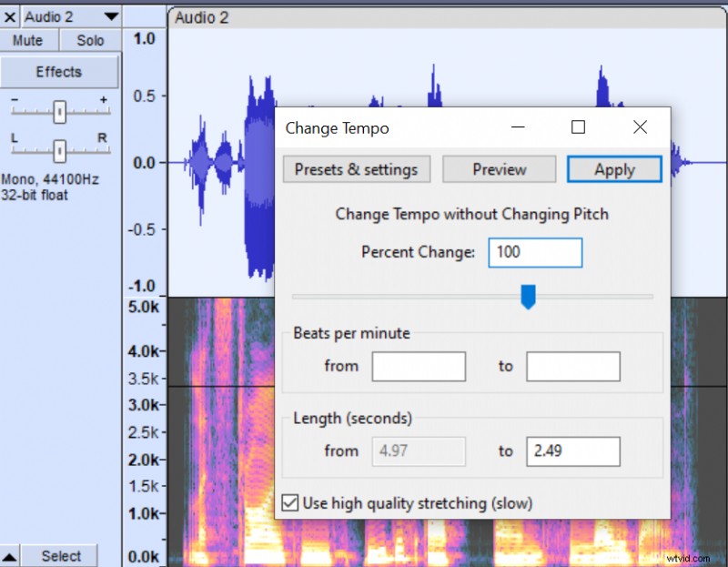
Task: Preview the tempo change
Action: pyautogui.click(x=499, y=169)
